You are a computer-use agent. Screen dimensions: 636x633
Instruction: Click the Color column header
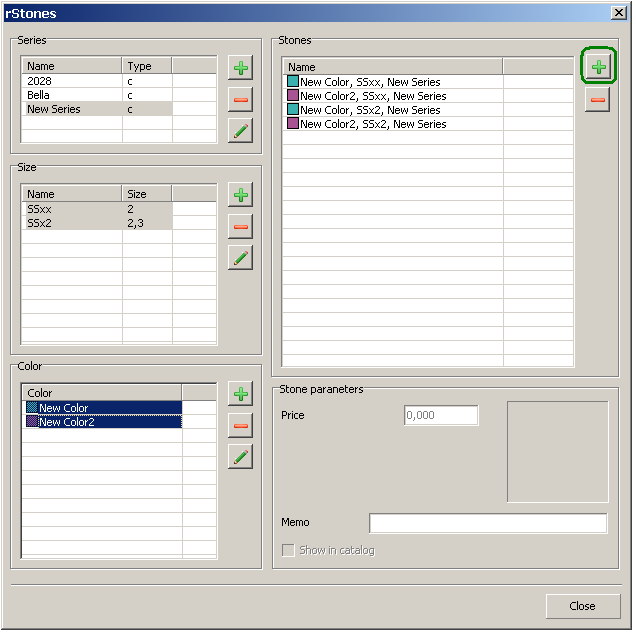pos(102,393)
